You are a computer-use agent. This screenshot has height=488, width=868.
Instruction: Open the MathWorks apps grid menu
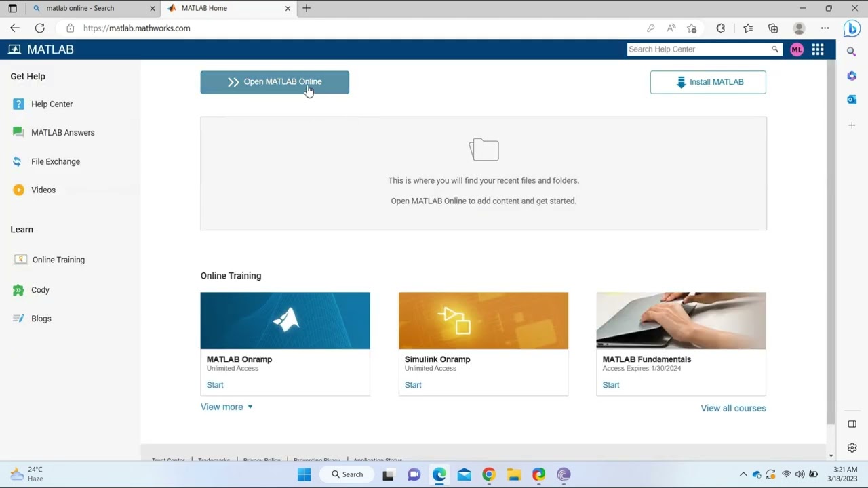pyautogui.click(x=818, y=49)
